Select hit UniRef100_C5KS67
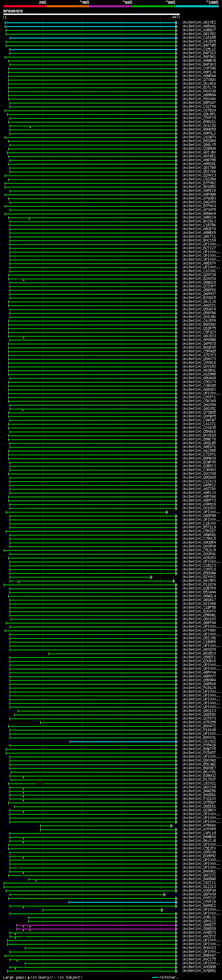This screenshot has height=980, width=222. point(199,531)
